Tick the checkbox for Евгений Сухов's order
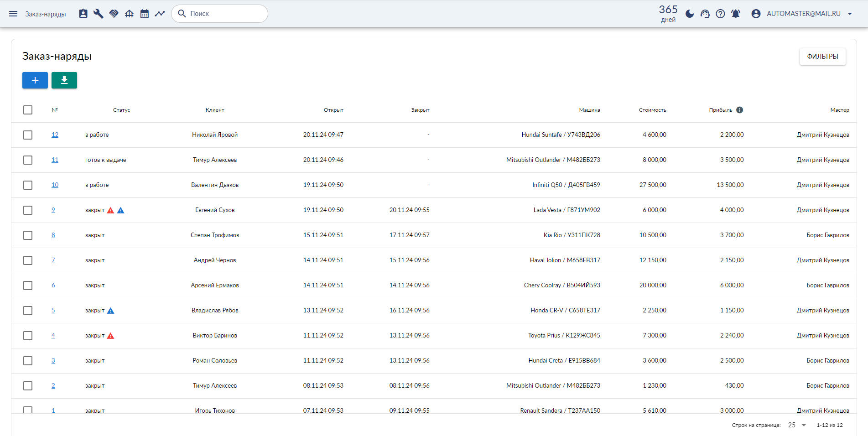The image size is (868, 436). (x=28, y=210)
